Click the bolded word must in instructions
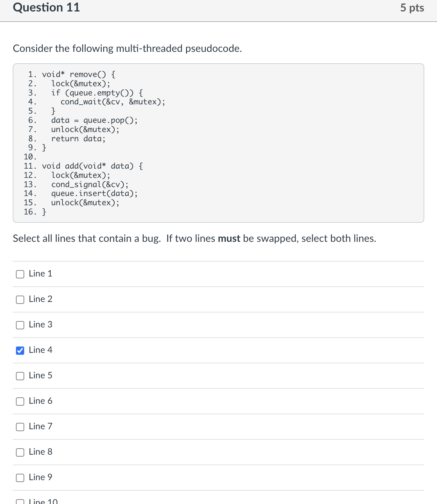 coord(229,239)
